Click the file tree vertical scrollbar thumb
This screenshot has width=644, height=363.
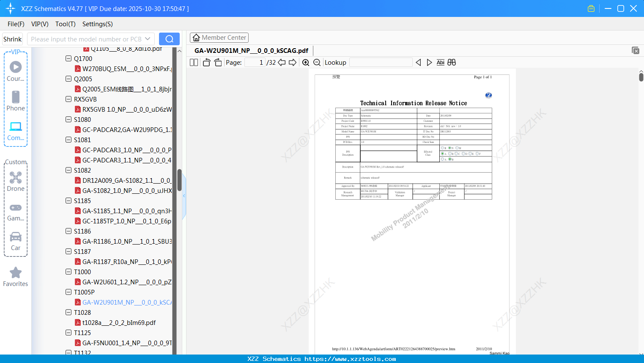click(x=179, y=180)
